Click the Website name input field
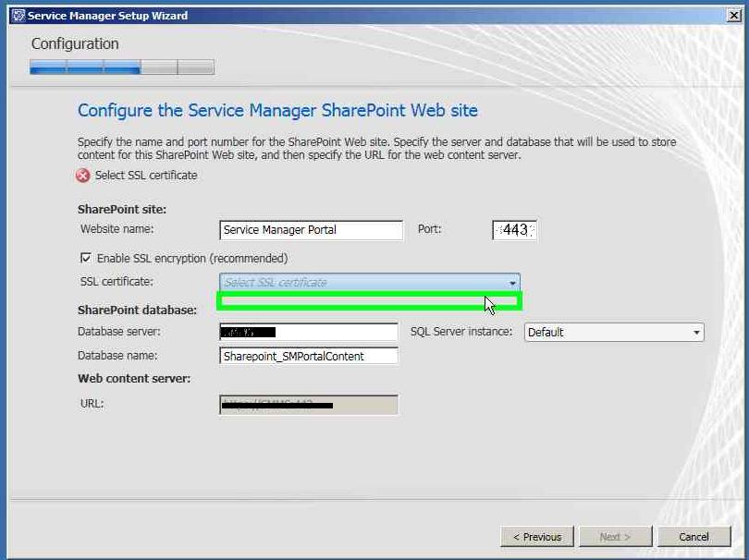The image size is (749, 560). [311, 230]
